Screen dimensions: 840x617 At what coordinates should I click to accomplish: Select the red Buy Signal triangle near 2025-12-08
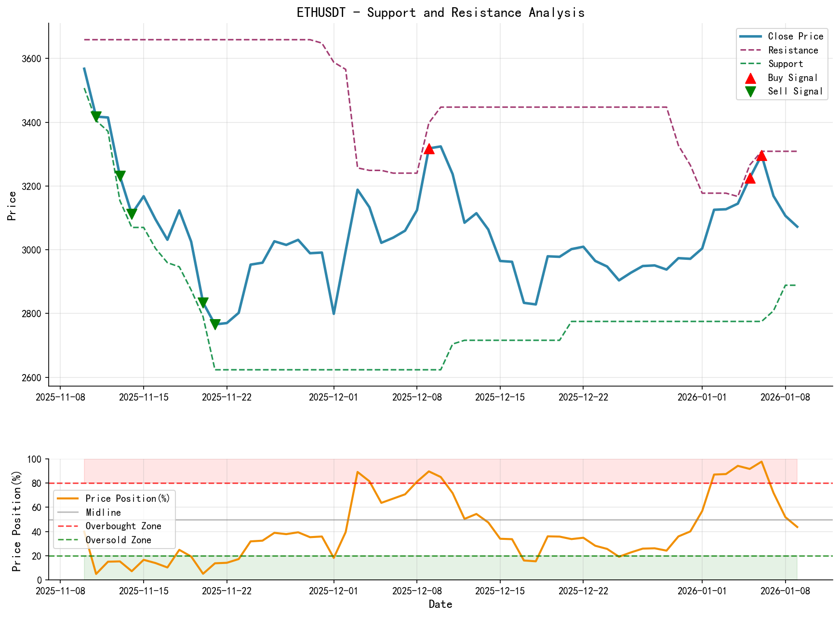[x=429, y=149]
